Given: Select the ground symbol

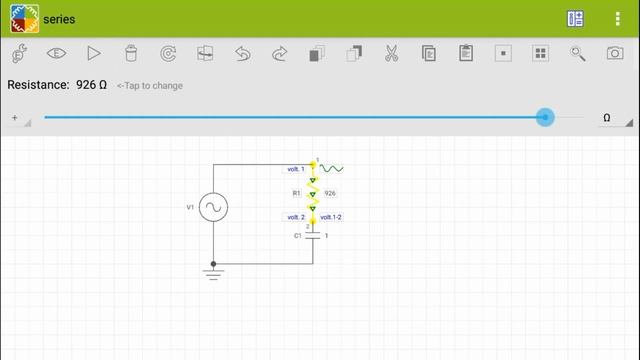Looking at the screenshot, I should click(x=213, y=275).
